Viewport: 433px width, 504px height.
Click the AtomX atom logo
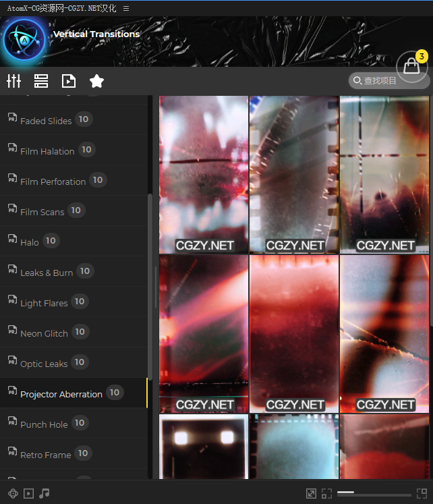(24, 40)
